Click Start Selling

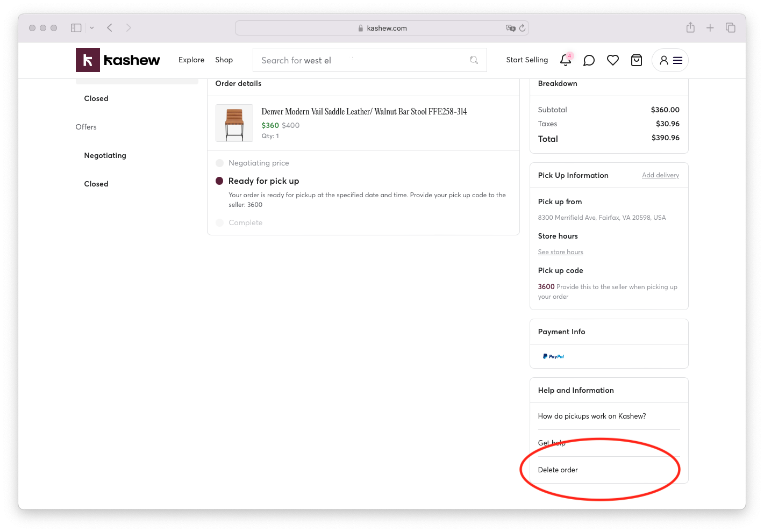[x=527, y=60]
